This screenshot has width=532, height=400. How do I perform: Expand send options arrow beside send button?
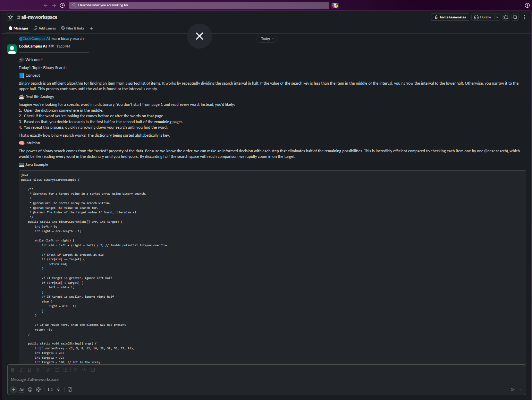tap(521, 390)
